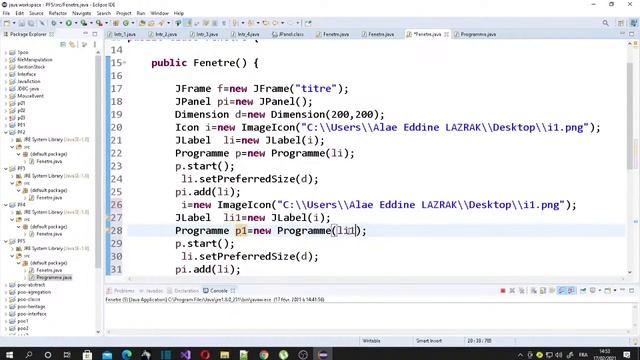Image resolution: width=640 pixels, height=360 pixels.
Task: Click the Open Type toolbar icon
Action: (142, 23)
